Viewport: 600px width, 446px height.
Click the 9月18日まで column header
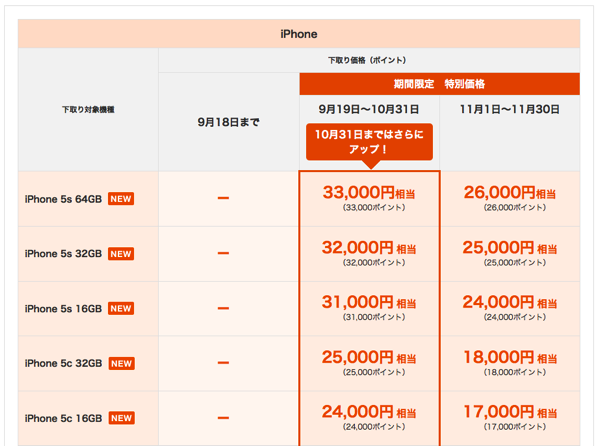click(228, 122)
